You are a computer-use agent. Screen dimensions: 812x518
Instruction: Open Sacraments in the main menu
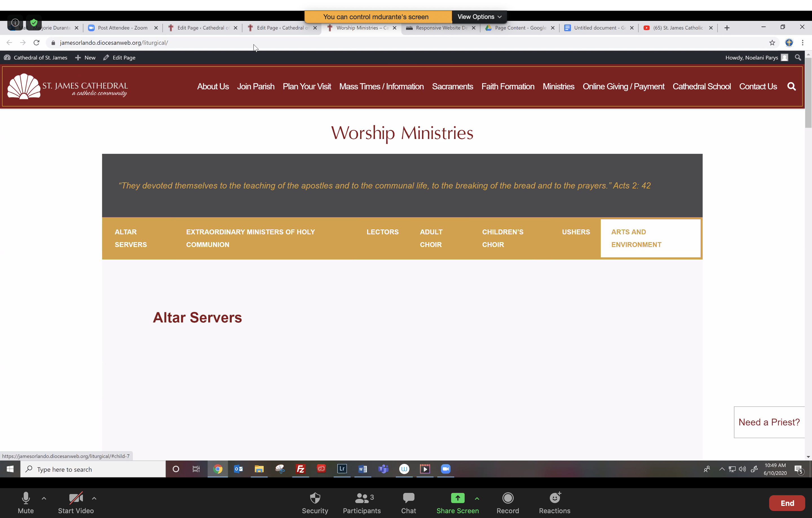click(452, 87)
